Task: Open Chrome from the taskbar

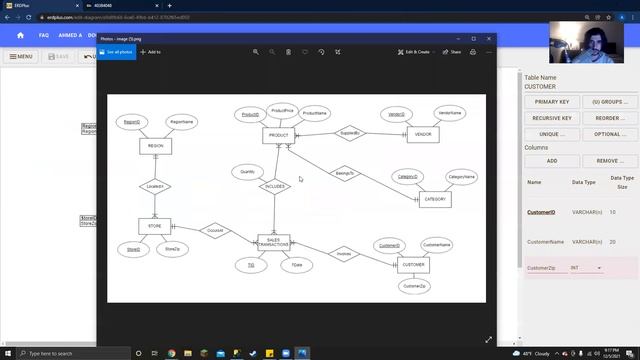Action: (x=171, y=353)
